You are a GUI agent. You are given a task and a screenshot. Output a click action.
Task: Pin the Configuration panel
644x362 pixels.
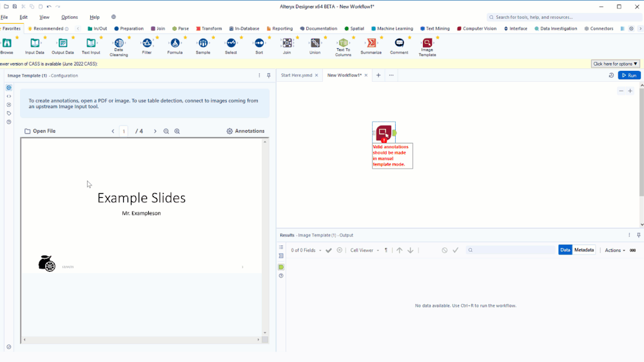pyautogui.click(x=269, y=75)
